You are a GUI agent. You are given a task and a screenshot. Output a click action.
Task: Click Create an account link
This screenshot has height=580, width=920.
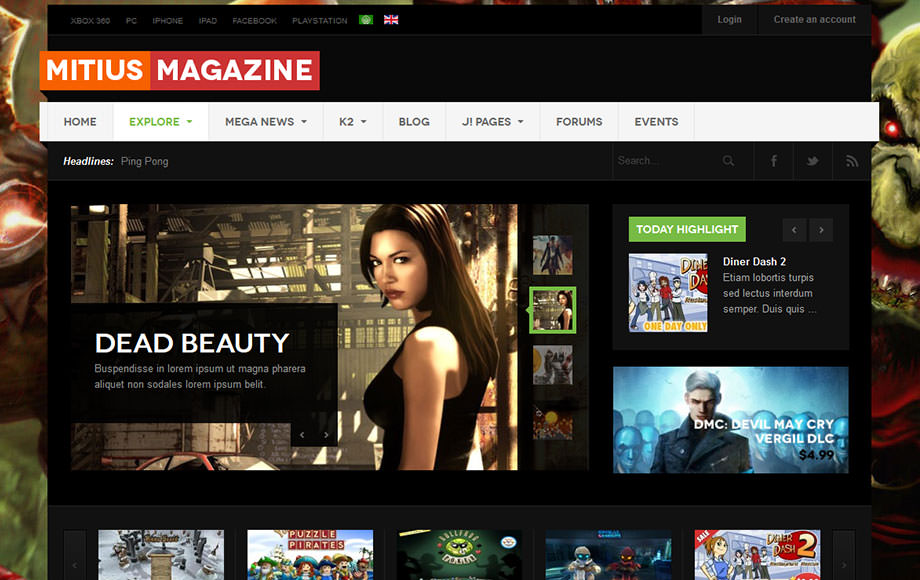point(814,20)
